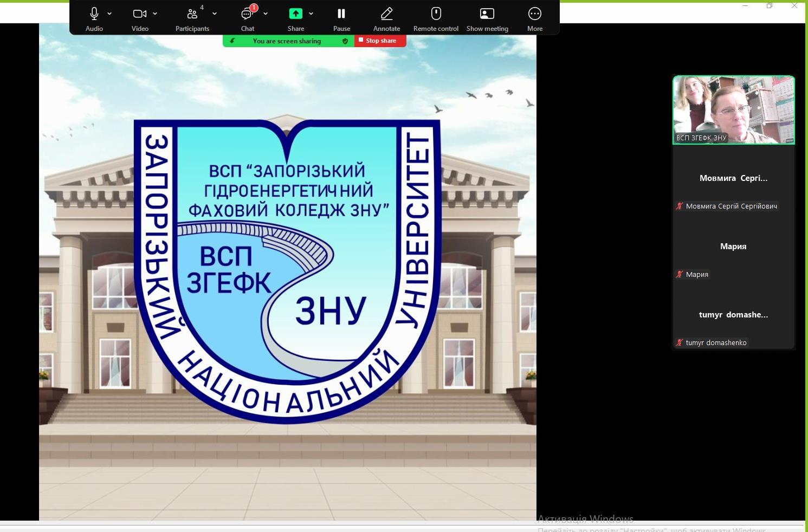Click muted mic icon beside tumyr domashenko

coord(680,342)
